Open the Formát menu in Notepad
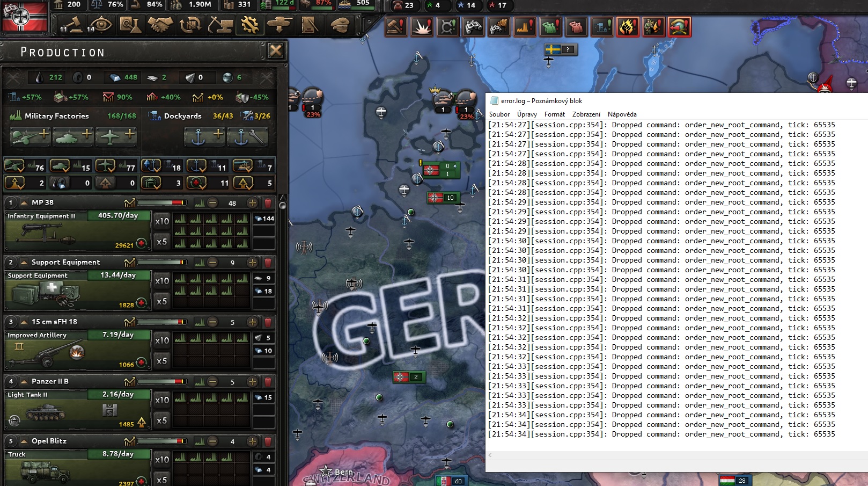Viewport: 868px width, 486px height. coord(554,114)
